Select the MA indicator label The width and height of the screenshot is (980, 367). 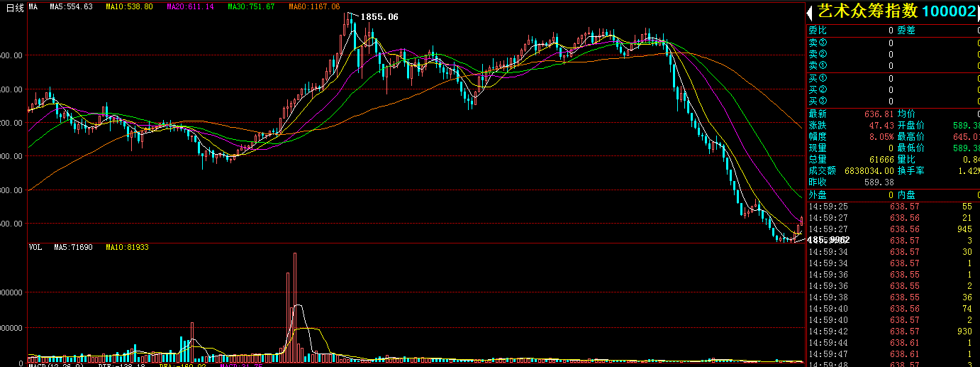(x=34, y=6)
